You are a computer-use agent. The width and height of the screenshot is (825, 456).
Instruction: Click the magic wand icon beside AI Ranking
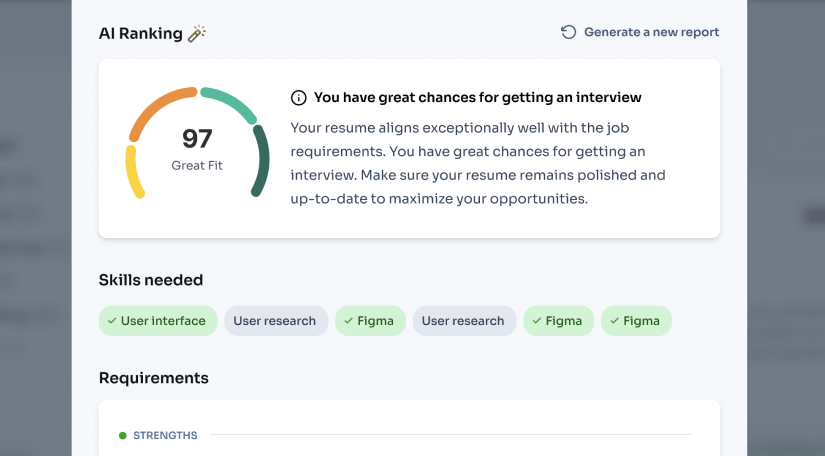coord(197,33)
